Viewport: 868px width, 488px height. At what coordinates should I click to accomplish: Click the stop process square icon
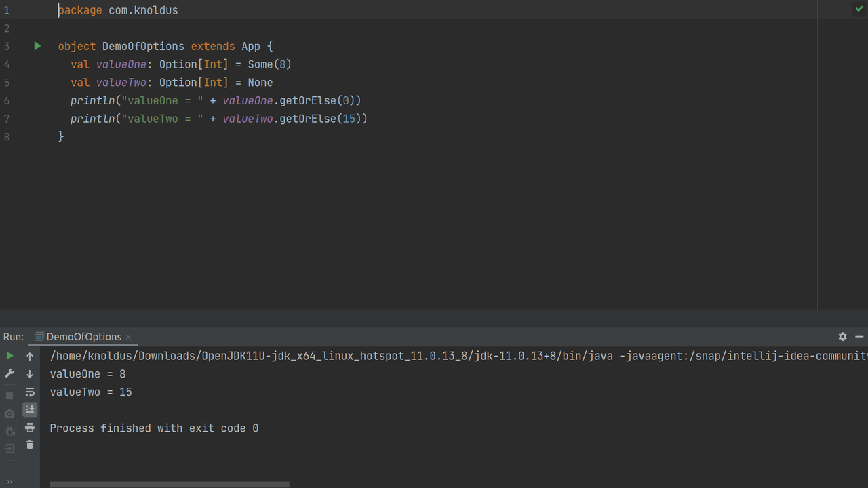(x=9, y=395)
